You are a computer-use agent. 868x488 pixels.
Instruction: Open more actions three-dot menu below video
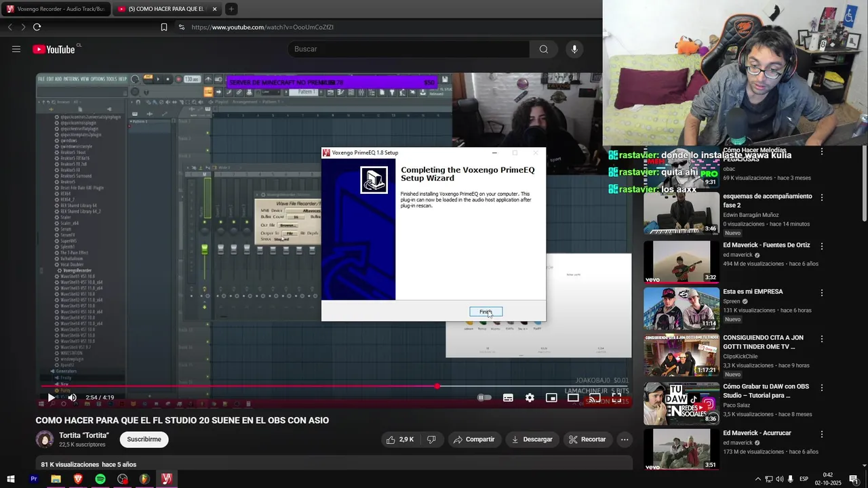point(625,439)
